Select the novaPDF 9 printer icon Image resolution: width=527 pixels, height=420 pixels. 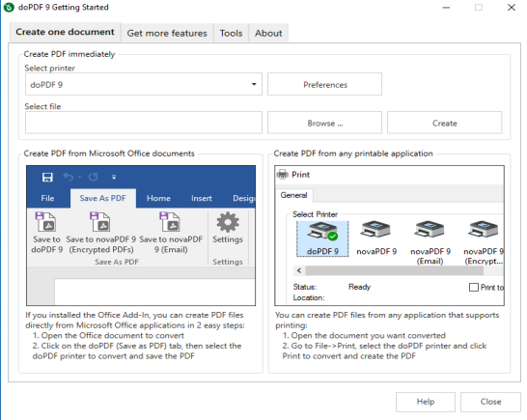pyautogui.click(x=375, y=231)
